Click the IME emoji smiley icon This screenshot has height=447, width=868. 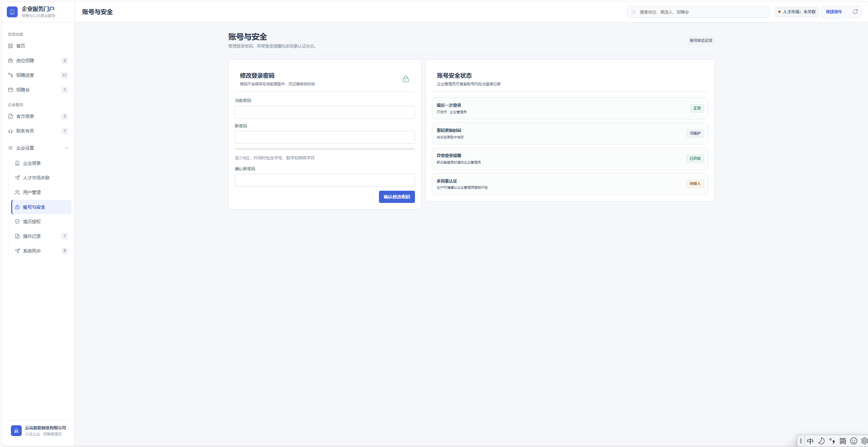coord(853,441)
